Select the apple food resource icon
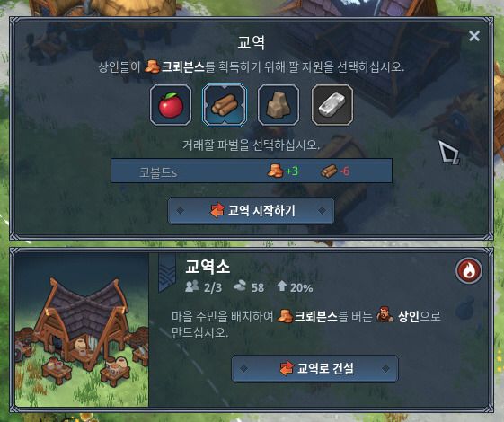 (171, 105)
